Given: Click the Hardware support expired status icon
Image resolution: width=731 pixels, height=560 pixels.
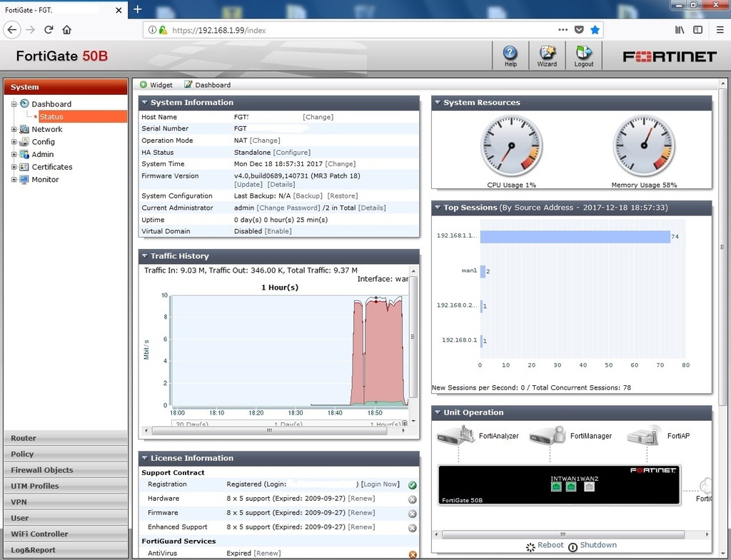Looking at the screenshot, I should tap(413, 499).
